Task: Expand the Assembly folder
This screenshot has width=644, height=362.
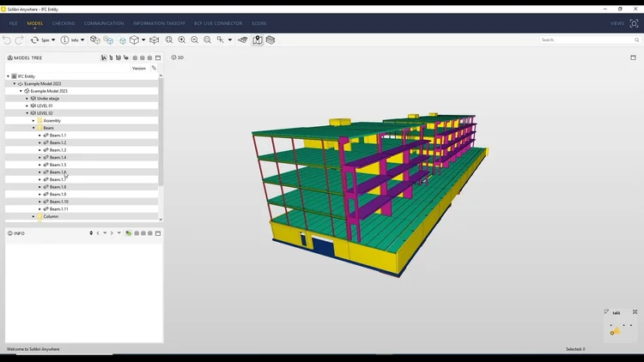Action: coord(33,121)
